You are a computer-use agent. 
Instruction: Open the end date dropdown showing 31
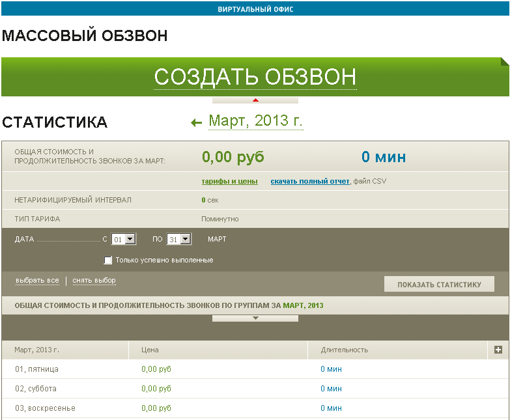pos(179,239)
